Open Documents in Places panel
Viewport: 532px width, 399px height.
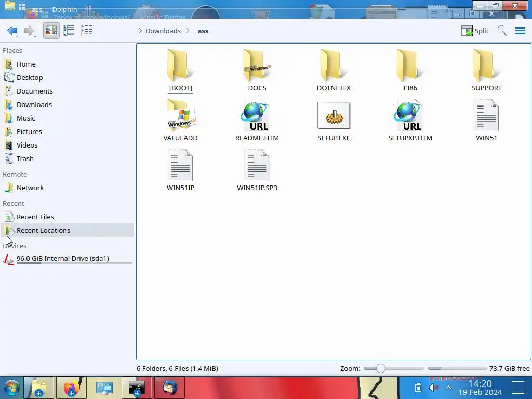pos(68,91)
